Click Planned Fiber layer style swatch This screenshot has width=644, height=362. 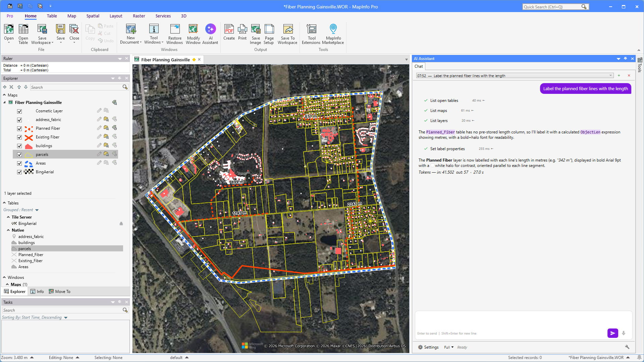coord(29,129)
